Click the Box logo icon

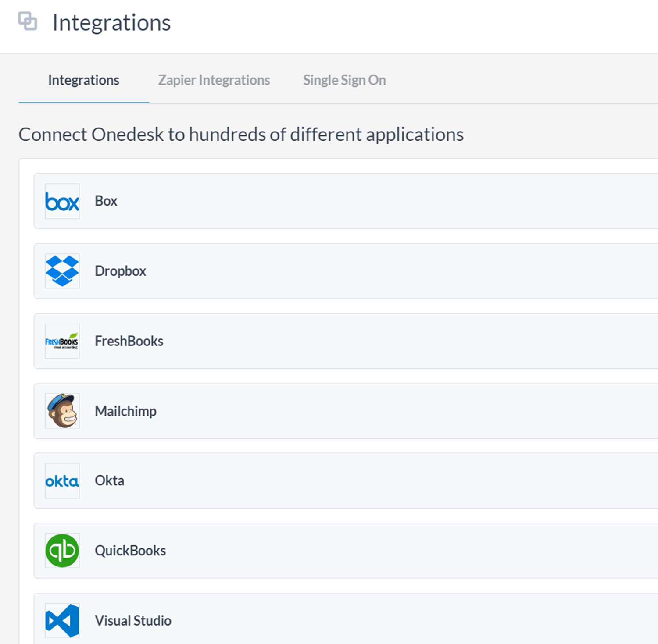(62, 201)
